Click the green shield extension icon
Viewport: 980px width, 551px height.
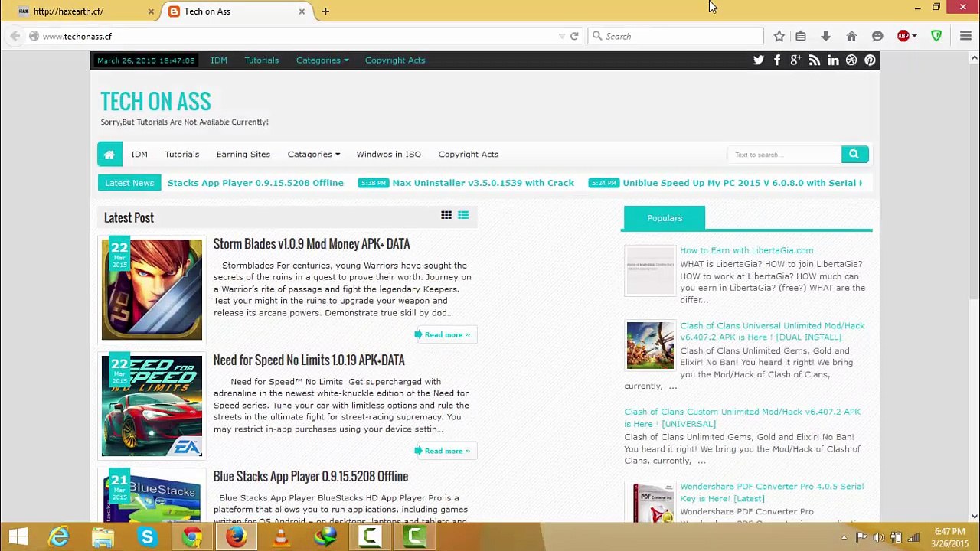(936, 36)
